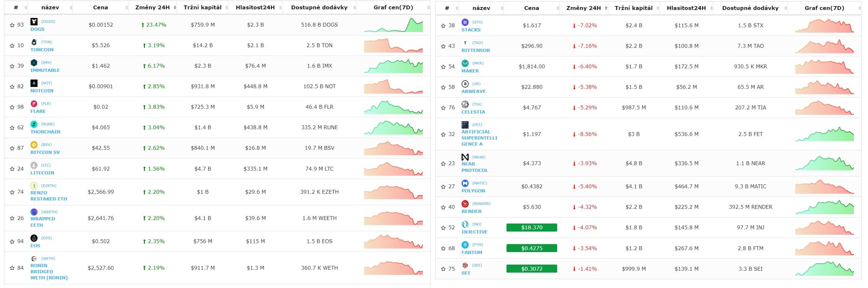This screenshot has width=868, height=288.
Task: Favorite DOGS with its star icon
Action: tap(12, 25)
